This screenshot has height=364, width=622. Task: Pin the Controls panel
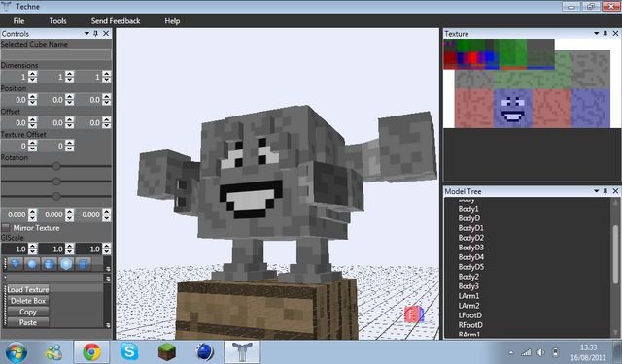95,34
